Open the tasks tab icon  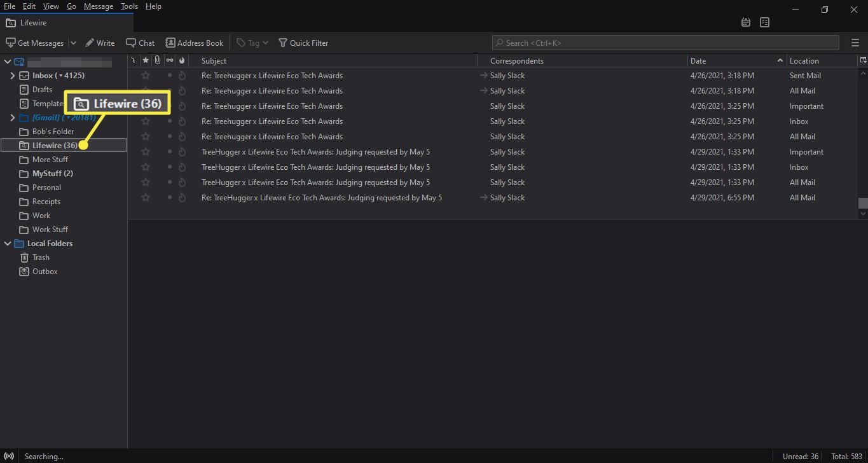pos(764,22)
